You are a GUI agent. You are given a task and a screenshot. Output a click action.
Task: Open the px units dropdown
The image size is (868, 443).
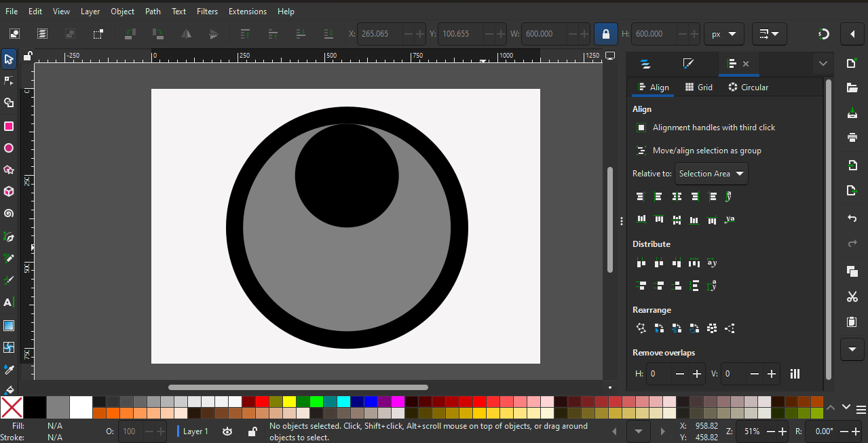[x=723, y=33]
